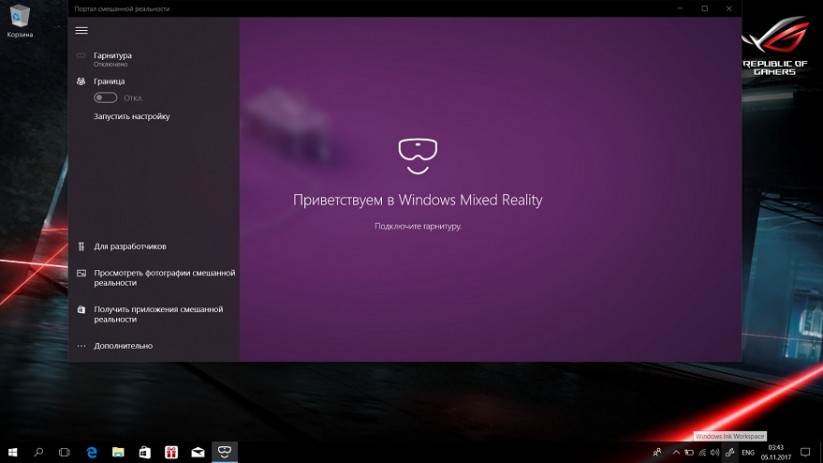Click the headset icon beside Гарнитура
Viewport: 823px width, 463px height.
[81, 55]
